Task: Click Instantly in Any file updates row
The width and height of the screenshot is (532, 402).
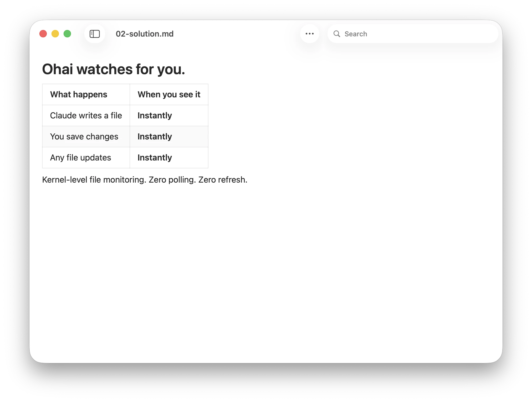Action: pos(155,158)
